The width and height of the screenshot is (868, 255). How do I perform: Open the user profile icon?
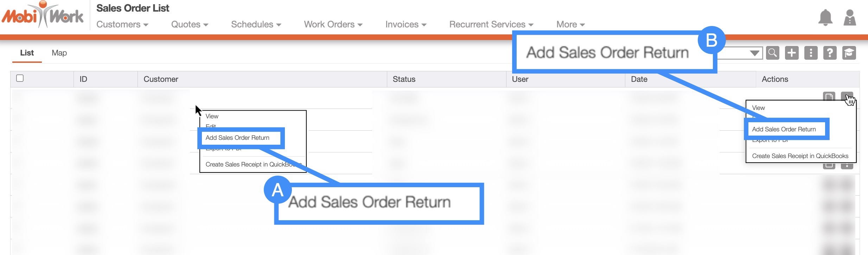[850, 18]
